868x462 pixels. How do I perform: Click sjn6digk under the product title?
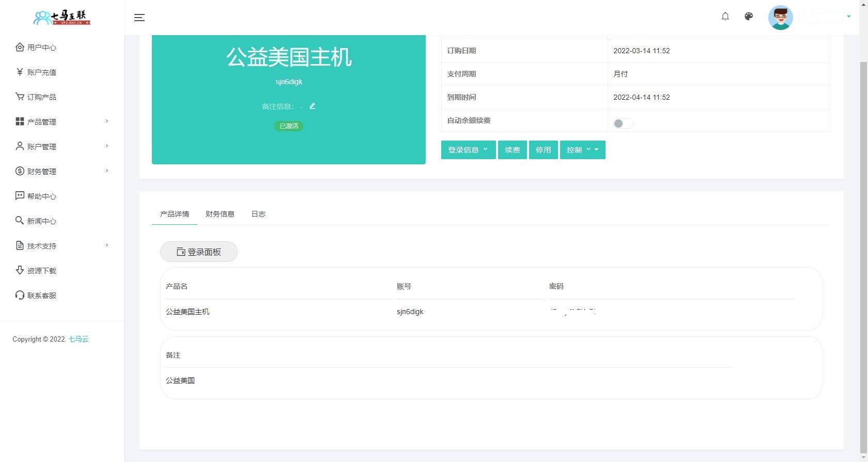289,82
